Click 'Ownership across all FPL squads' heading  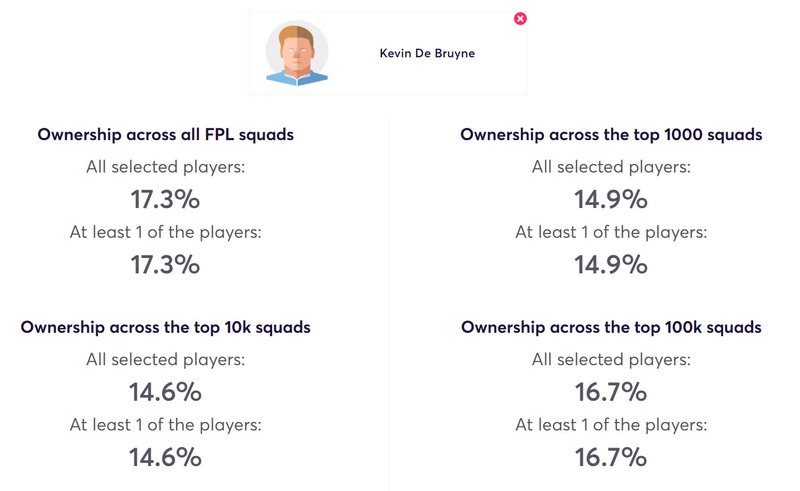tap(166, 135)
